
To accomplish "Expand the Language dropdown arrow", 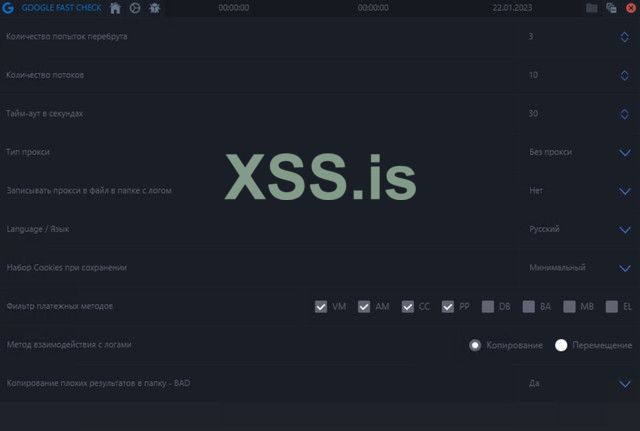I will (x=625, y=230).
